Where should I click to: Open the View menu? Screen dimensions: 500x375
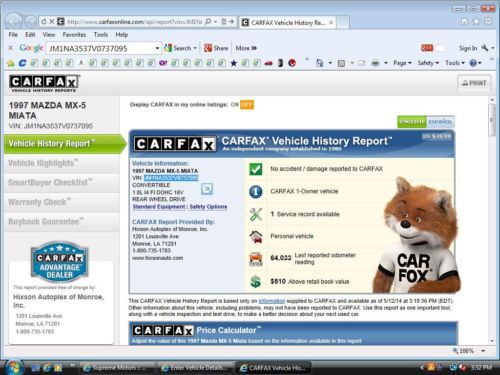coord(49,35)
